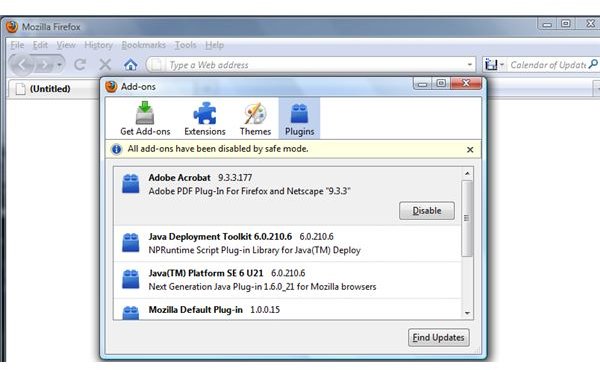Viewport: 600px width, 370px height.
Task: Go forward with the Forward arrow button
Action: click(45, 65)
